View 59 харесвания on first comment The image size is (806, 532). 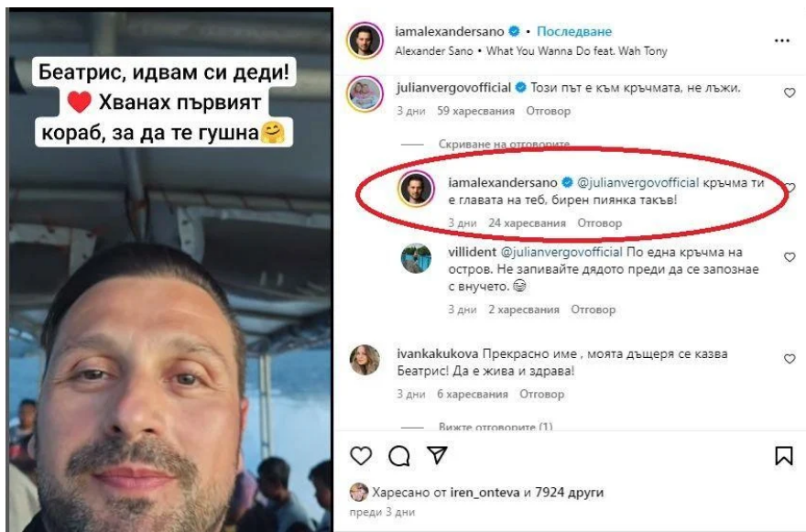tap(475, 111)
